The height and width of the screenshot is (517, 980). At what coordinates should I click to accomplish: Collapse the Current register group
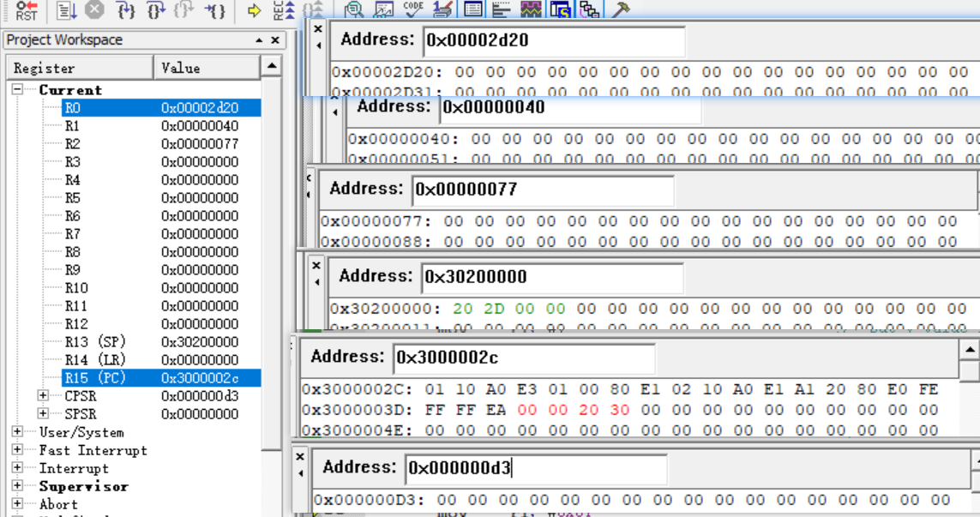click(17, 89)
